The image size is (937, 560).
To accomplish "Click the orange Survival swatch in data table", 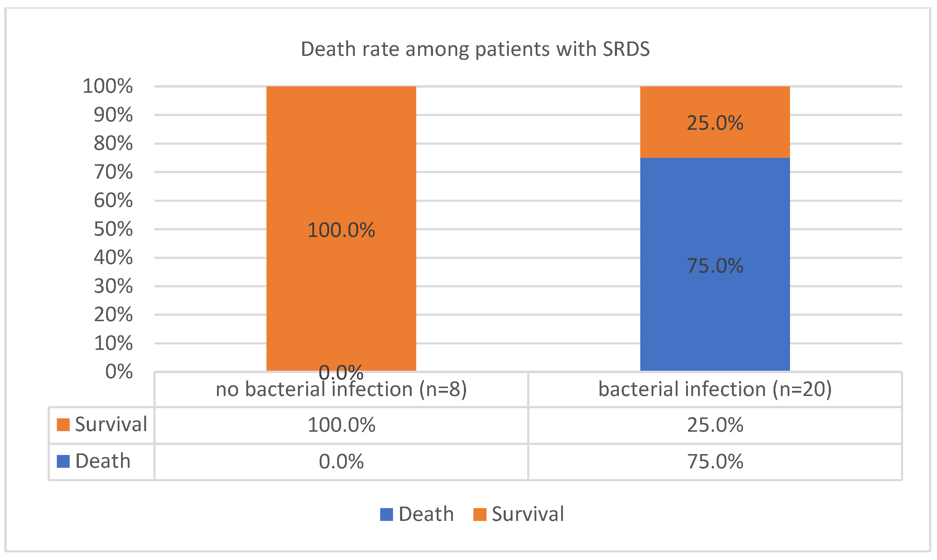I will [x=63, y=424].
